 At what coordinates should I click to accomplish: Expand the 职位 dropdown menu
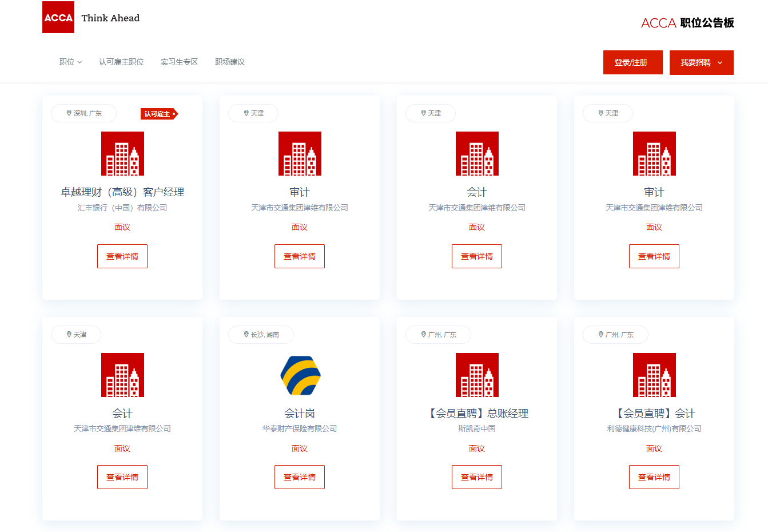(70, 62)
